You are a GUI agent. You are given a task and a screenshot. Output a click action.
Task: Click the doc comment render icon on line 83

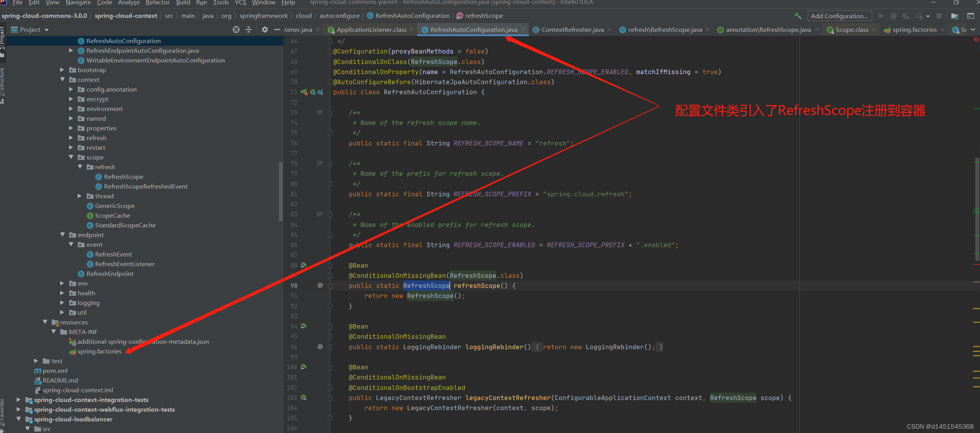point(320,214)
